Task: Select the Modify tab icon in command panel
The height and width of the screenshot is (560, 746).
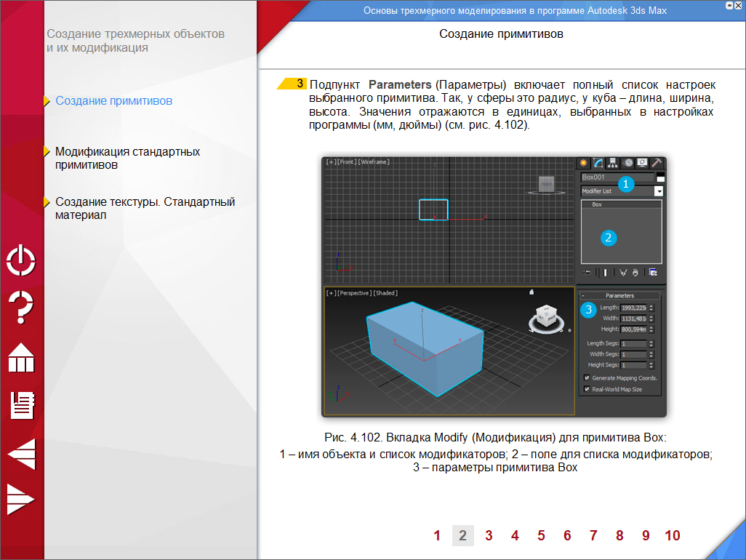Action: click(x=598, y=163)
